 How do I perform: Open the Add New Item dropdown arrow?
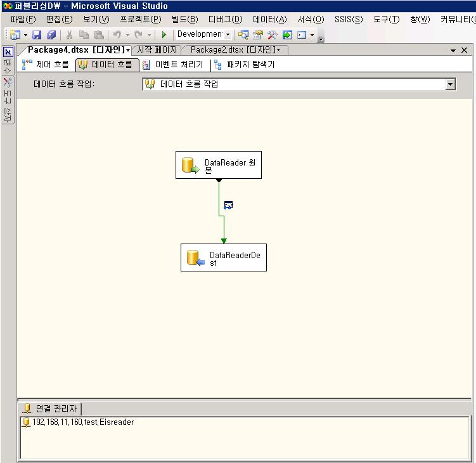(25, 36)
